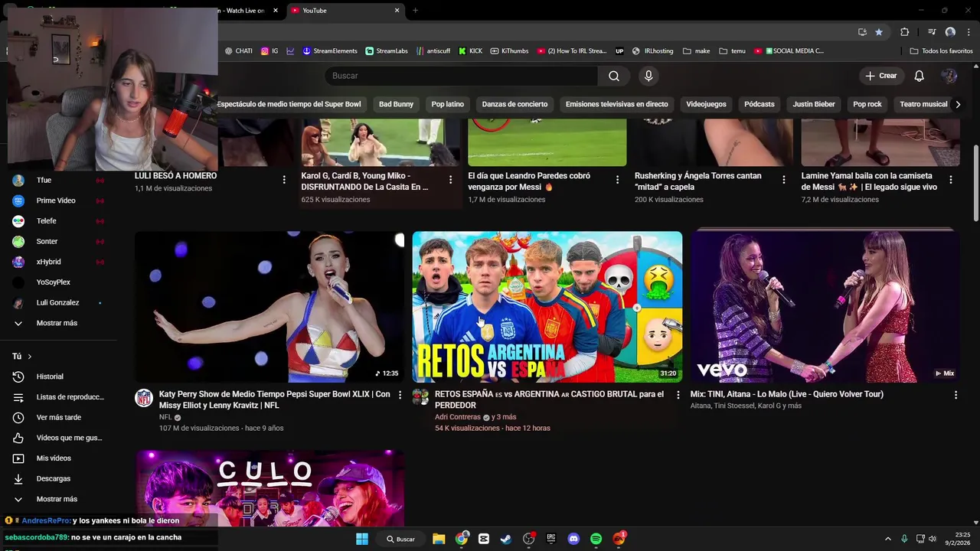Image resolution: width=980 pixels, height=551 pixels.
Task: Open File Explorer from taskbar
Action: pos(439,539)
